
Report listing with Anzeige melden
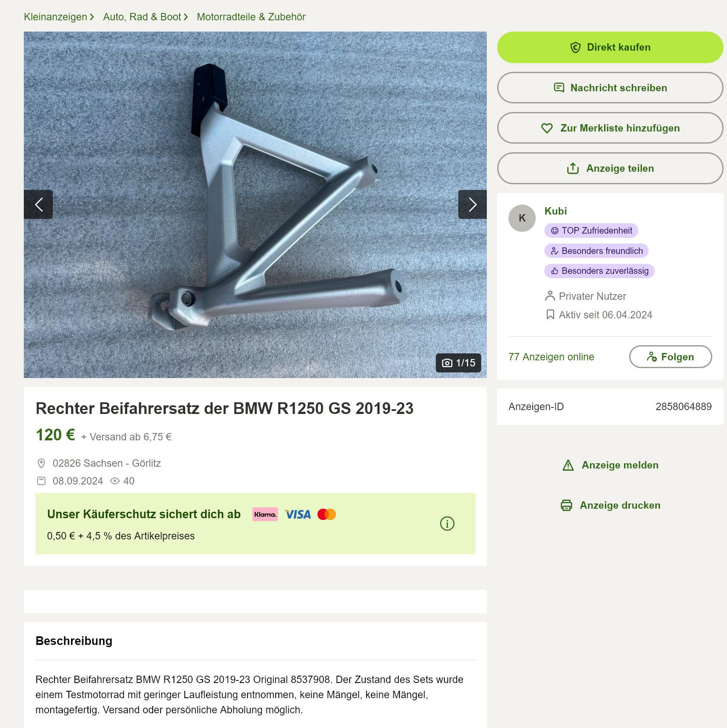click(x=610, y=465)
